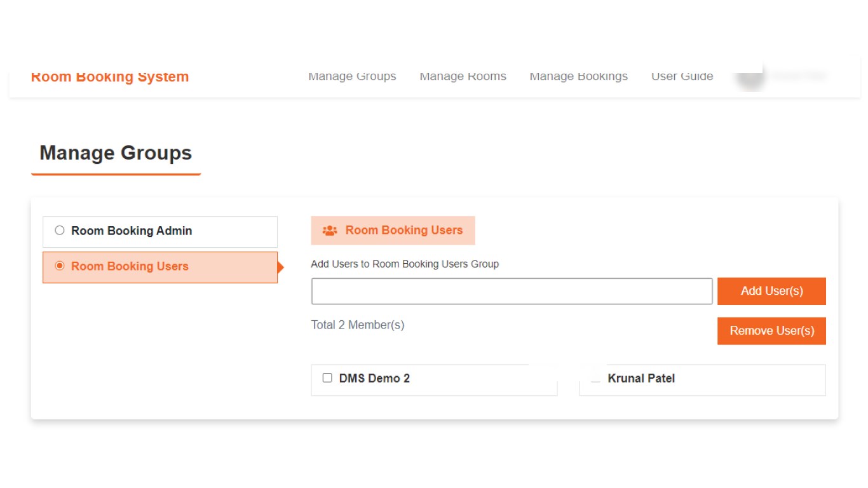Focus the Add Users text input field

[512, 291]
